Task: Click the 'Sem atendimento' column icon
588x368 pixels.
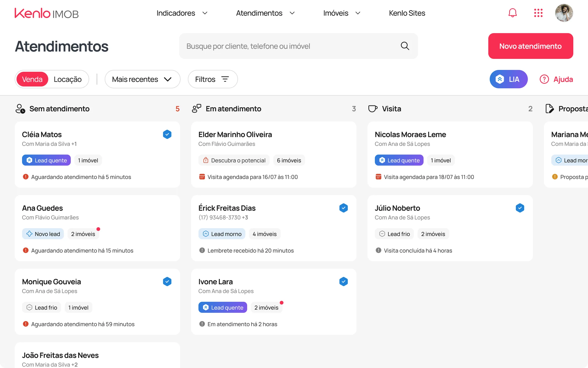Action: [20, 109]
